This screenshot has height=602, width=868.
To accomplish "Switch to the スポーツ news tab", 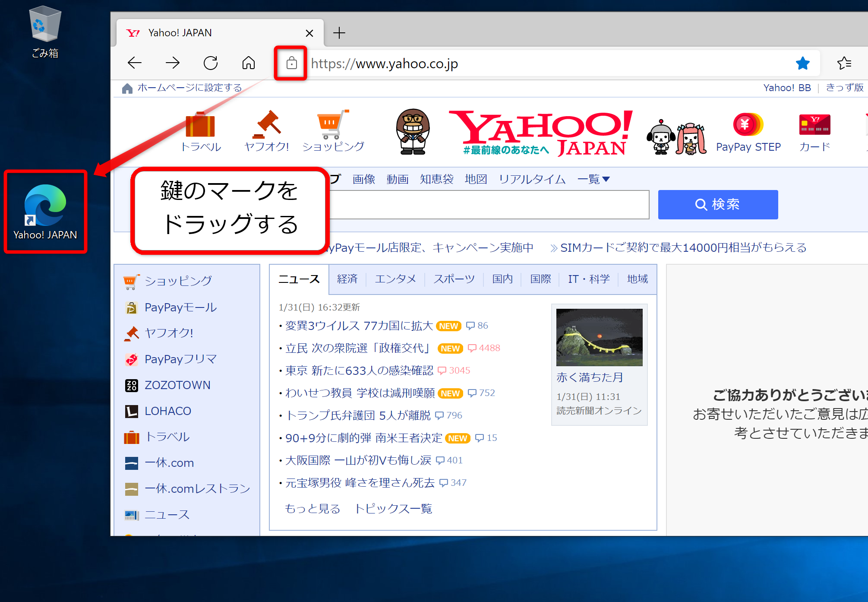I will pyautogui.click(x=454, y=279).
